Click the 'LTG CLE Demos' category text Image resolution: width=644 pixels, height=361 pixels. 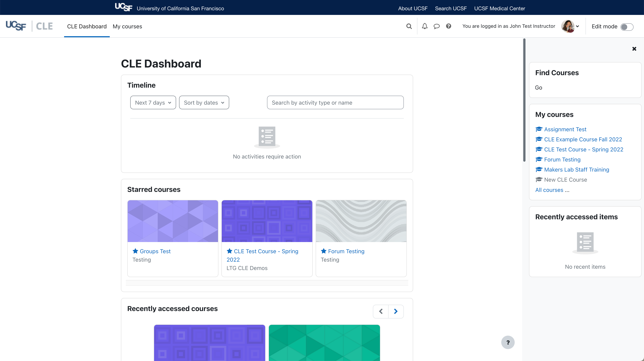point(247,268)
